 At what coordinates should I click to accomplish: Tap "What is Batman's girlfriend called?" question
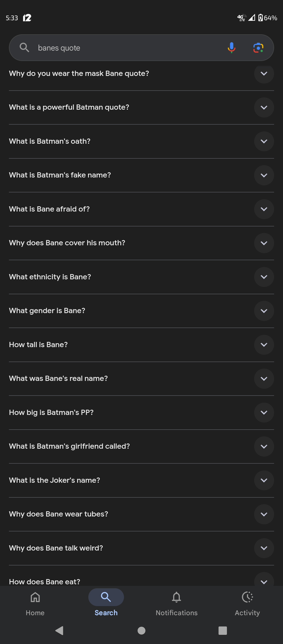pos(69,446)
